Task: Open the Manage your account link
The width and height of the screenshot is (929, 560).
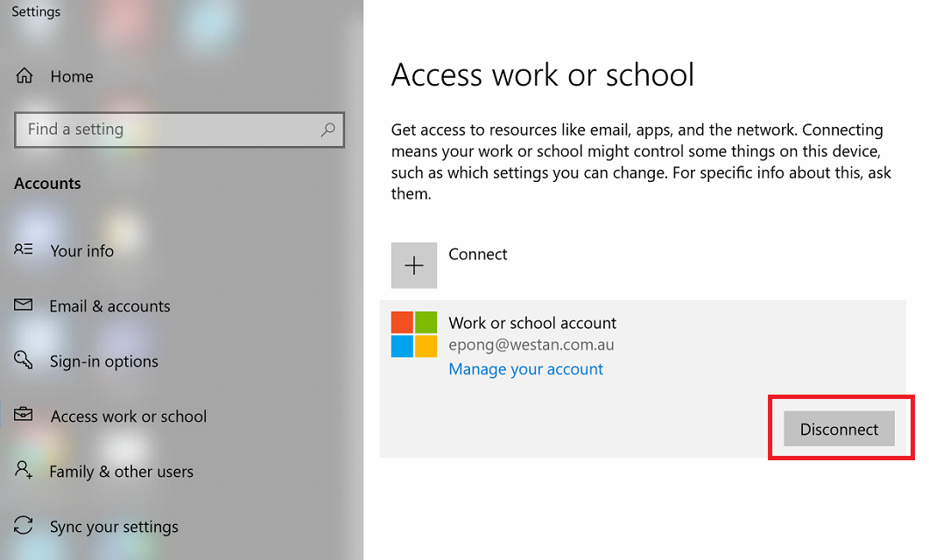Action: (x=525, y=369)
